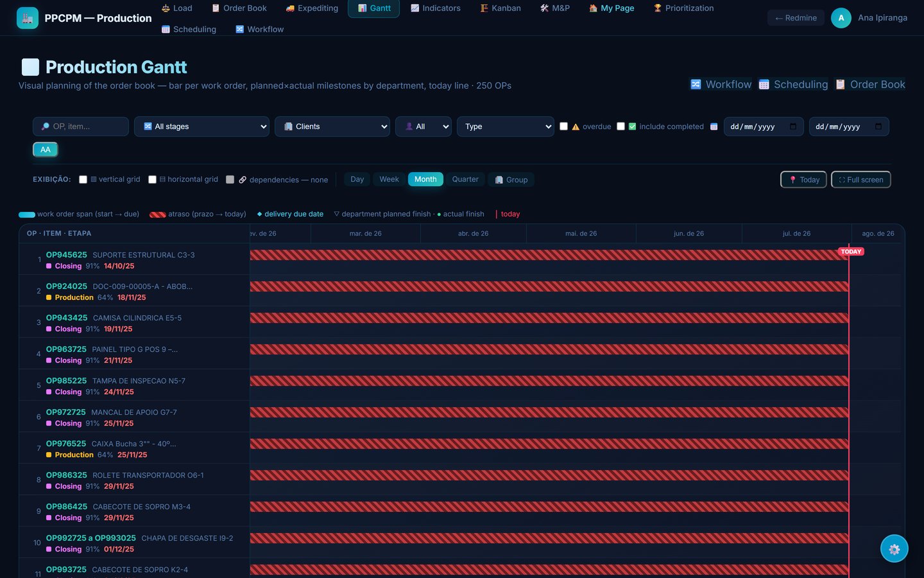Open the first date field's calendar picker icon
The width and height of the screenshot is (924, 578).
(x=793, y=127)
